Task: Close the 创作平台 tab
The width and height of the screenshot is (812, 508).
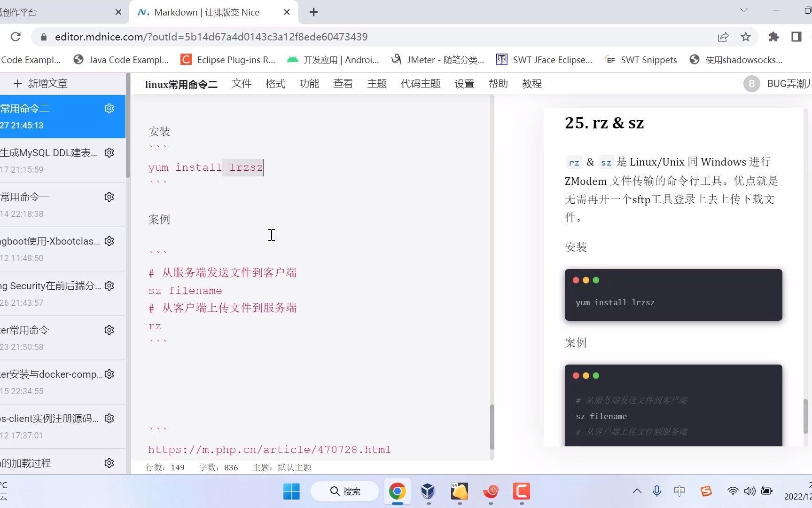Action: tap(118, 12)
